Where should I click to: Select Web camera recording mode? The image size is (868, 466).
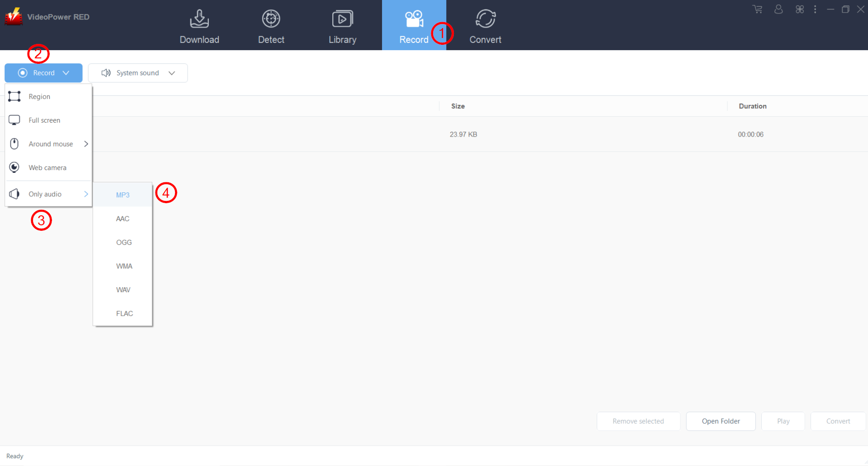(47, 168)
